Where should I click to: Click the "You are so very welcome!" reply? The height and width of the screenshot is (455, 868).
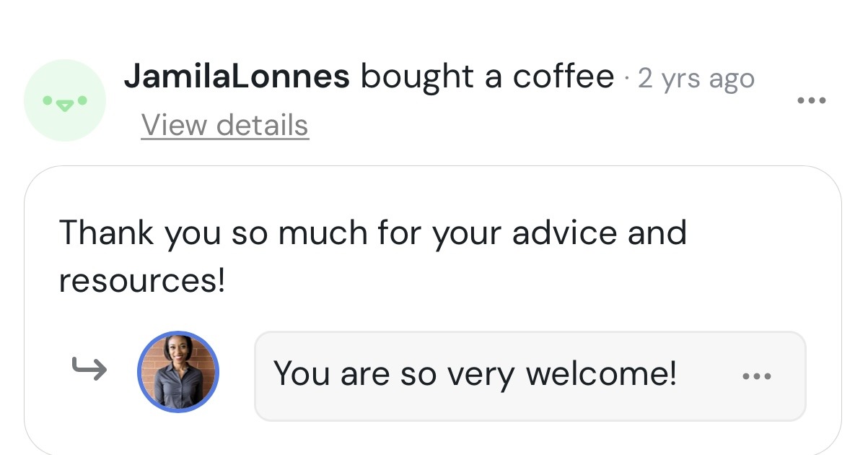(x=475, y=373)
